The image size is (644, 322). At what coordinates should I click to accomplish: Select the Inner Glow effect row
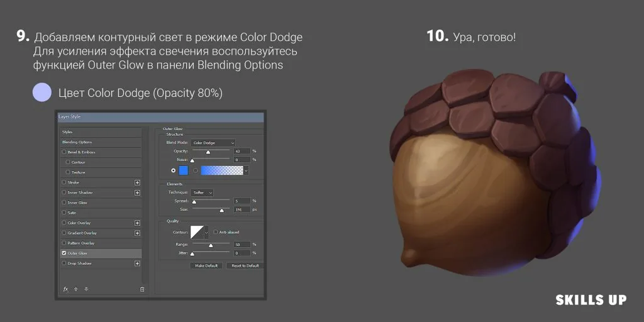[101, 203]
